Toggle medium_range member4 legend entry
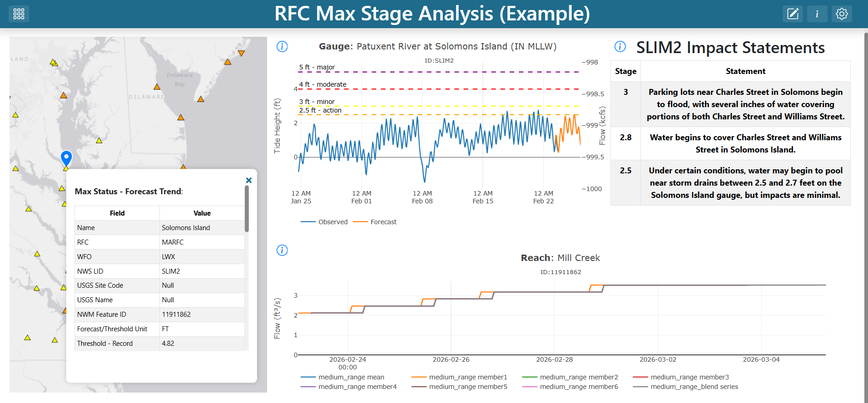Screen dimensions: 868x403 pos(349,387)
